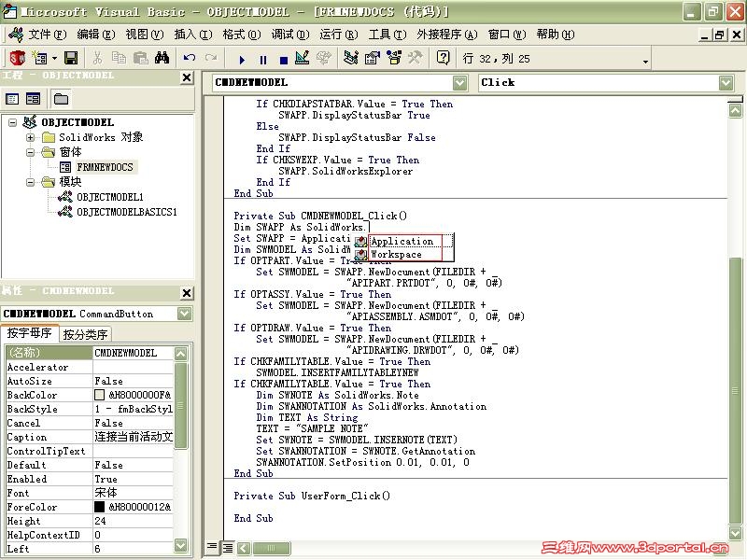The width and height of the screenshot is (747, 560).
Task: Choose Workspace from the autocomplete list
Action: tap(396, 255)
